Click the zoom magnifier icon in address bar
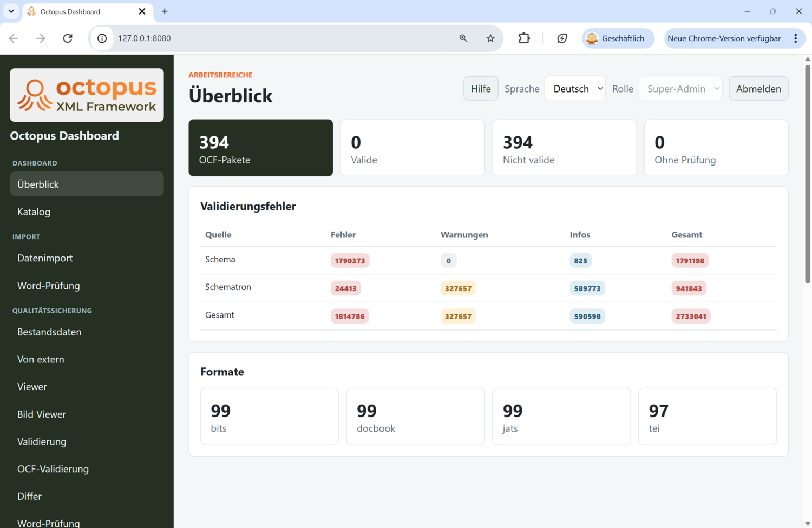Image resolution: width=812 pixels, height=528 pixels. click(x=463, y=38)
